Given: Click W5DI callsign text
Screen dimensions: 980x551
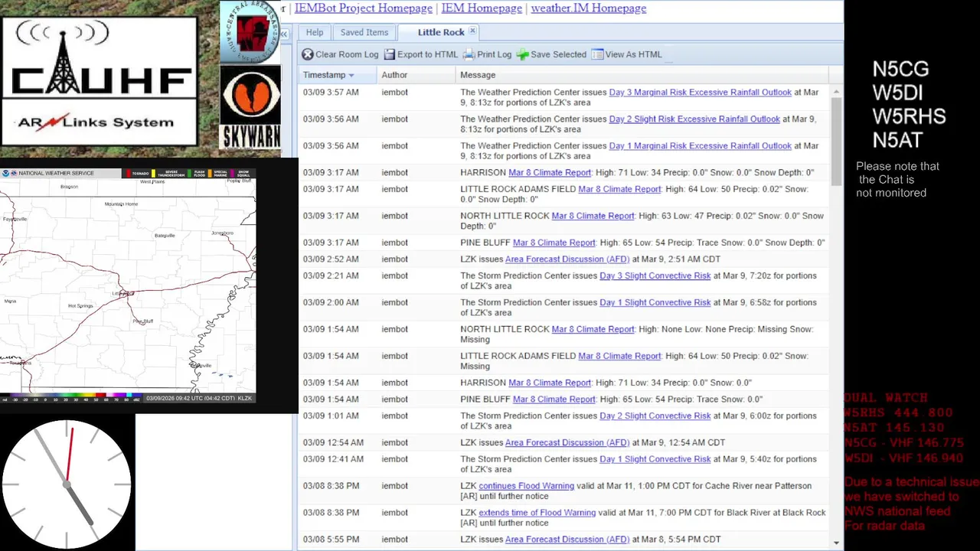Looking at the screenshot, I should coord(897,93).
